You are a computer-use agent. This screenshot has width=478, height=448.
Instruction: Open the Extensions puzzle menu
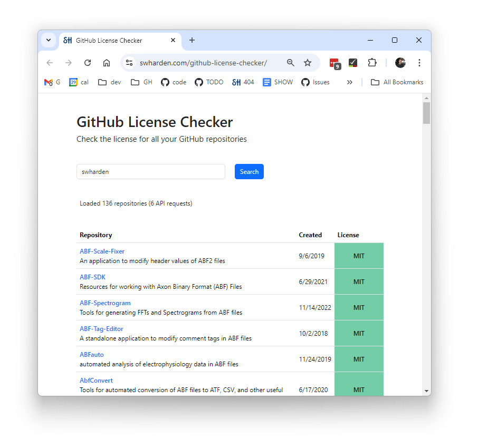click(x=372, y=63)
